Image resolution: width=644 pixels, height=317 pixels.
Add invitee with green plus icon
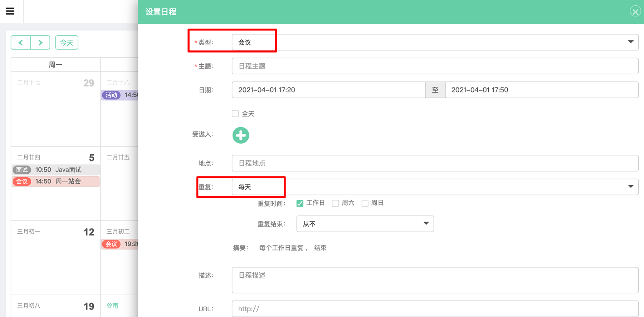click(x=241, y=135)
